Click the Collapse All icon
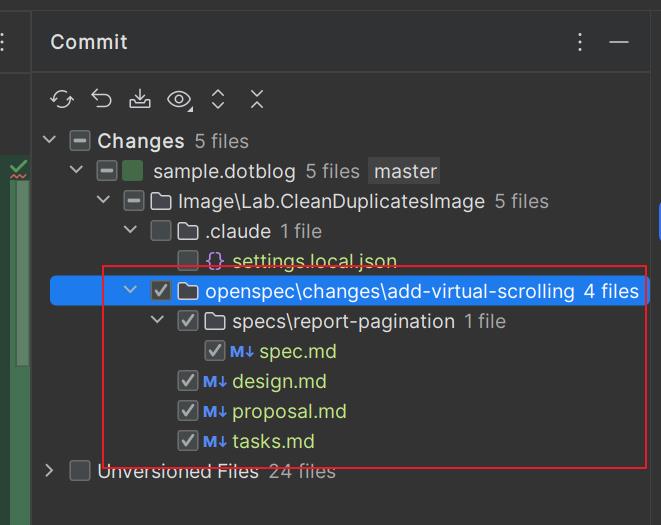Image resolution: width=661 pixels, height=525 pixels. [257, 99]
